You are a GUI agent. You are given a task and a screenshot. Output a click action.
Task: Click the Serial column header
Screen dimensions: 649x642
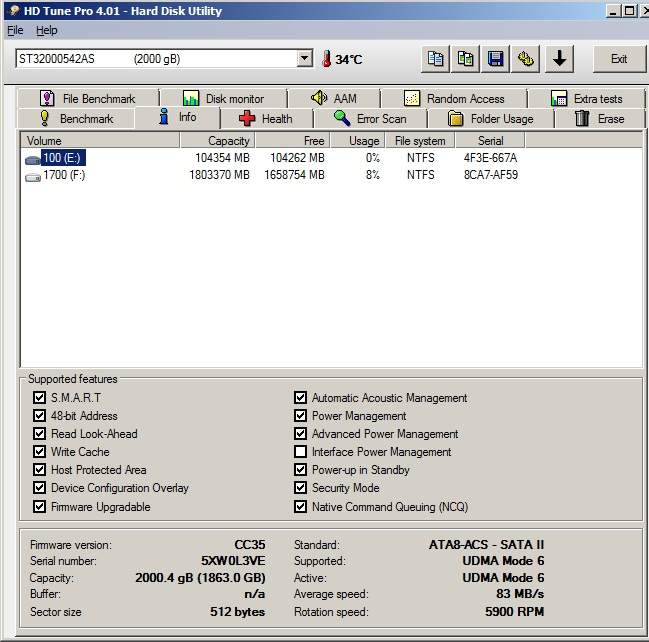tap(490, 141)
